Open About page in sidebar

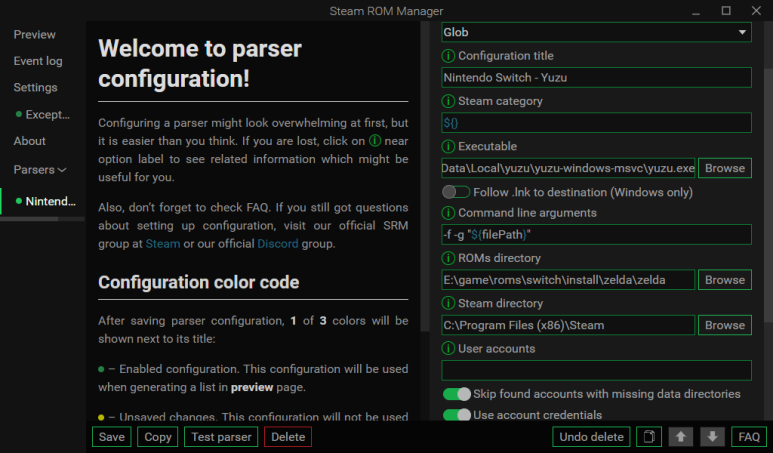point(30,141)
